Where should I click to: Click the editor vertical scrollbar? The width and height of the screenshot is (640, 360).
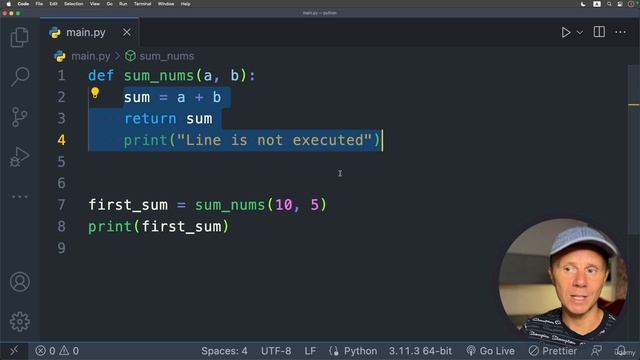pos(633,149)
